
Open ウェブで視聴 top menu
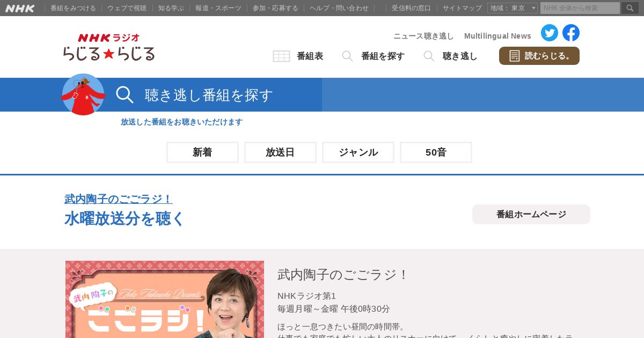pyautogui.click(x=127, y=8)
